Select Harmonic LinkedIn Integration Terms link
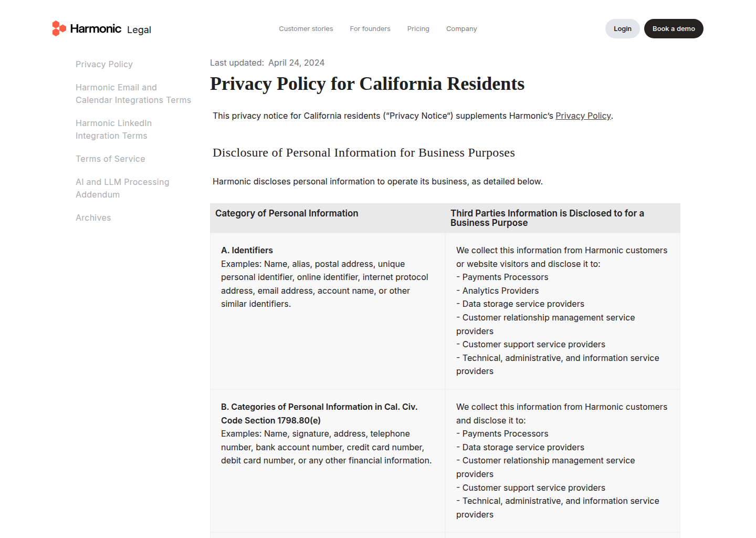756x538 pixels. 113,129
